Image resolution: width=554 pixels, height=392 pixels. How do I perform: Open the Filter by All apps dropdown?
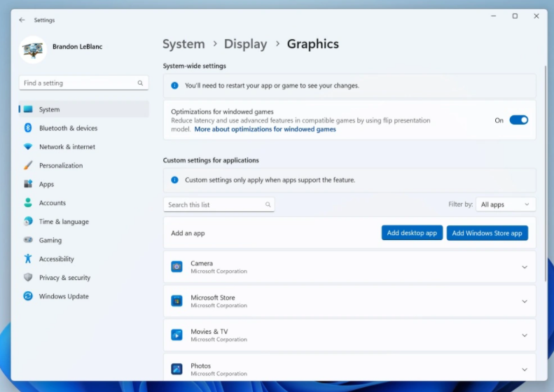(x=506, y=204)
